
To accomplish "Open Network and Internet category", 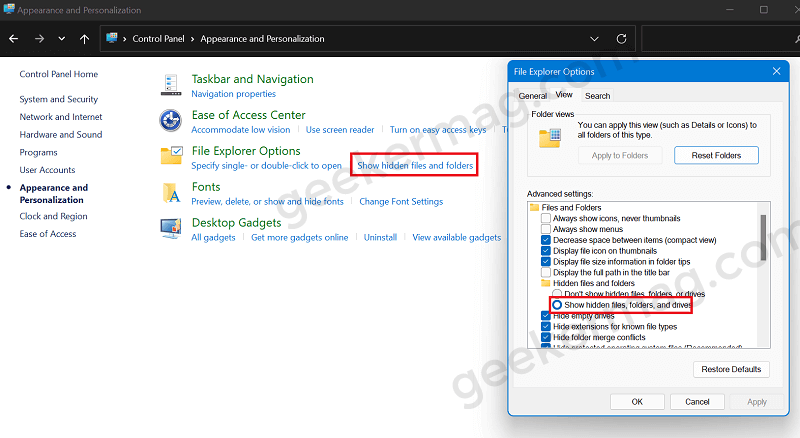I will [x=61, y=117].
